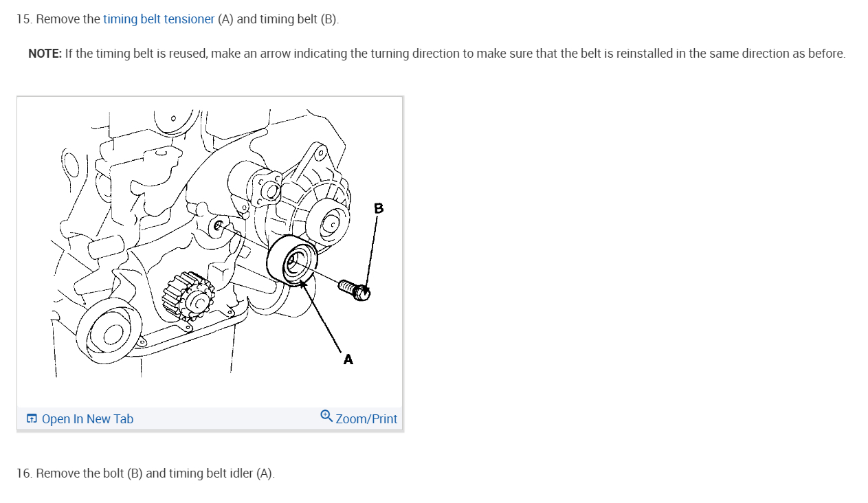868x503 pixels.
Task: Click the step 15 instruction text
Action: click(177, 19)
